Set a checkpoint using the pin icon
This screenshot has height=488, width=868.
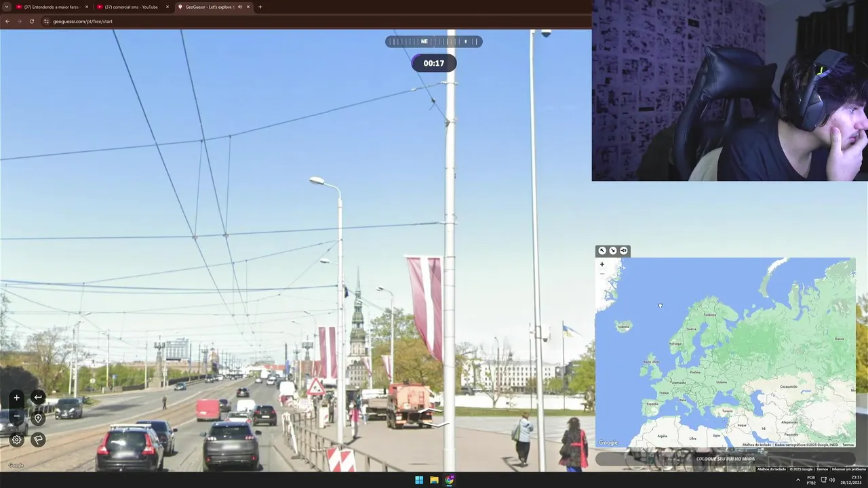[38, 419]
